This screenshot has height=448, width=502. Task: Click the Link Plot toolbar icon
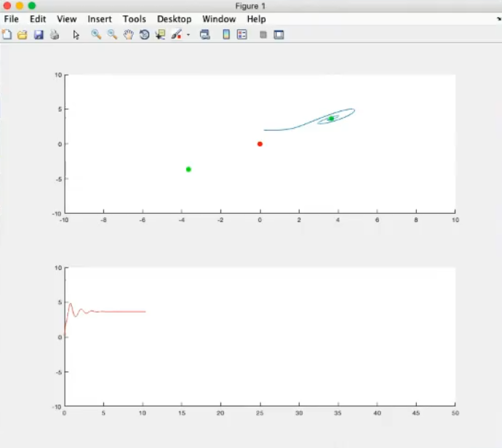[205, 34]
